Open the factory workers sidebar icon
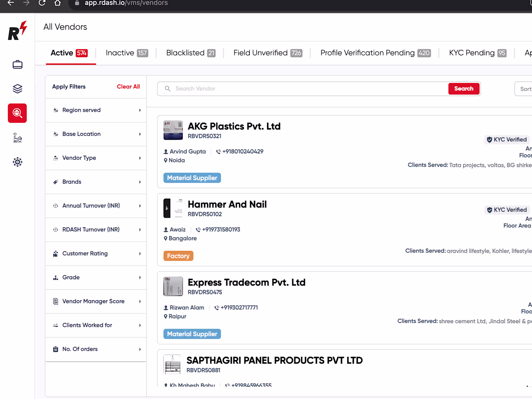The width and height of the screenshot is (532, 399). click(17, 138)
